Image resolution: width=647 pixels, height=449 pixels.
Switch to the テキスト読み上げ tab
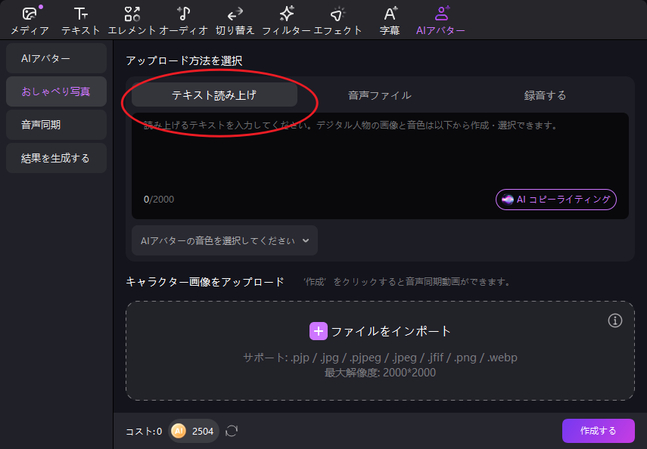(214, 95)
